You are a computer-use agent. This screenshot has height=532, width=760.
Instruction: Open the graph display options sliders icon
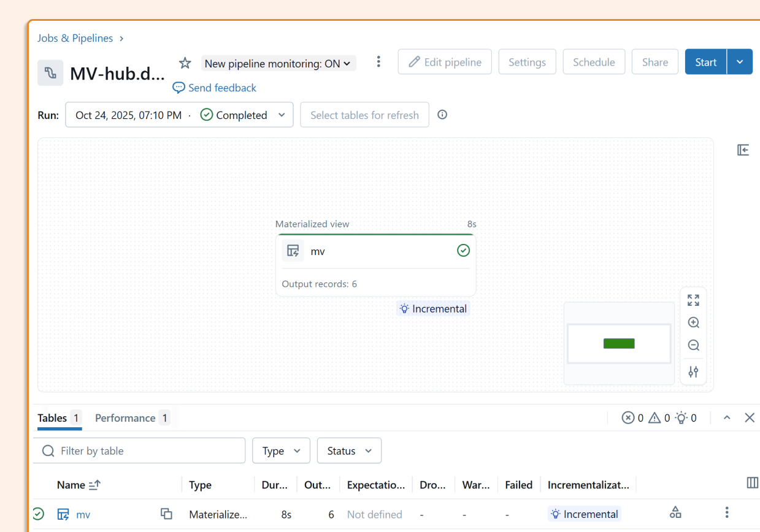click(x=693, y=371)
